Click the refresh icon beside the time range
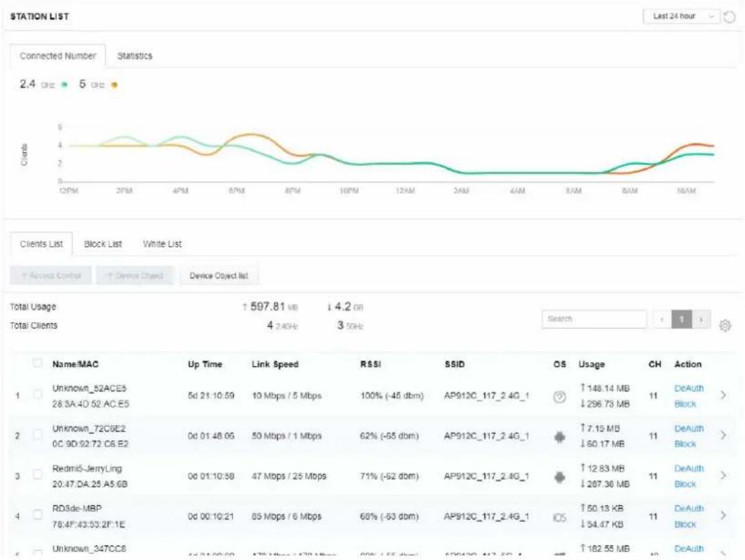Screen dimensions: 745x560 [729, 17]
